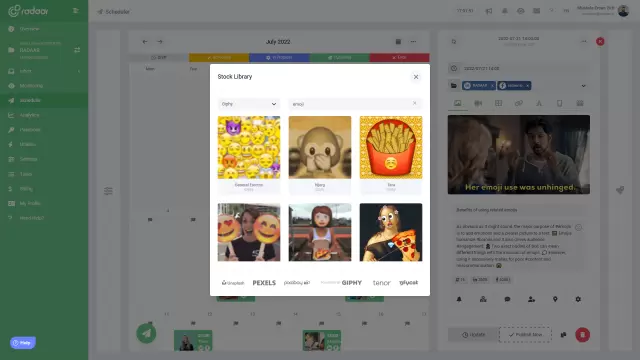Collapse the sidebar using the menu toggle
This screenshot has width=640, height=360.
76,10
